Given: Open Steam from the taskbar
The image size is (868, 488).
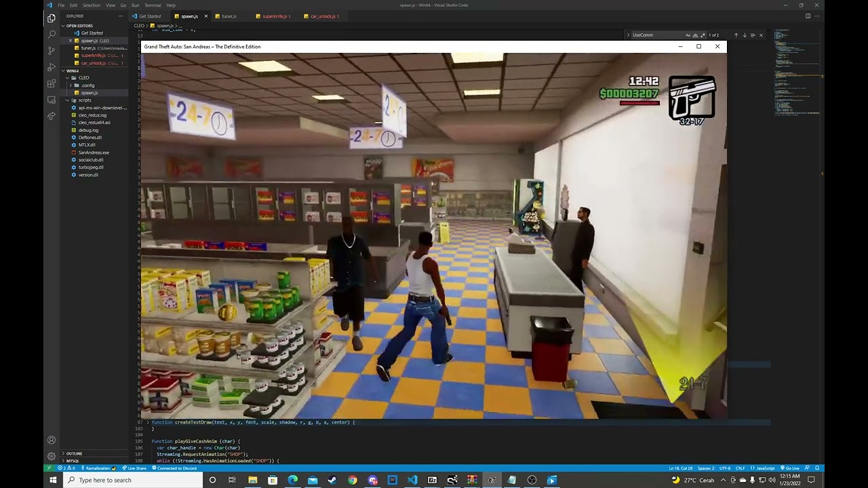Looking at the screenshot, I should click(x=332, y=480).
